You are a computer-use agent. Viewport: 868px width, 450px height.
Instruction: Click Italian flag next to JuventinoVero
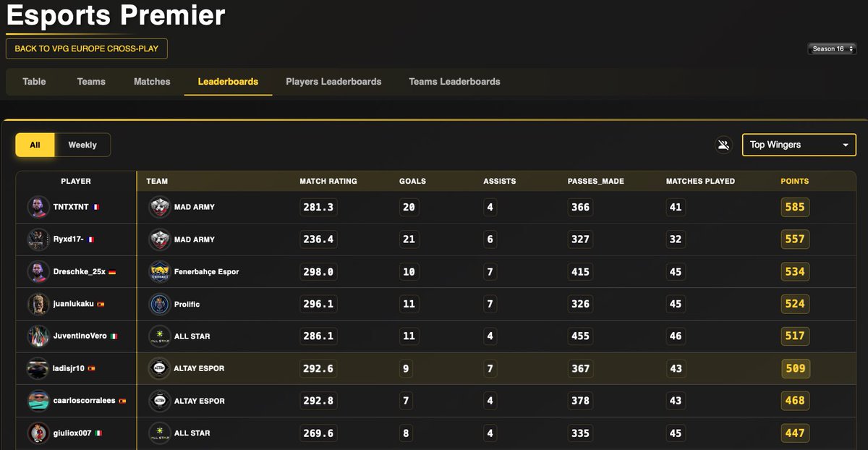(114, 336)
